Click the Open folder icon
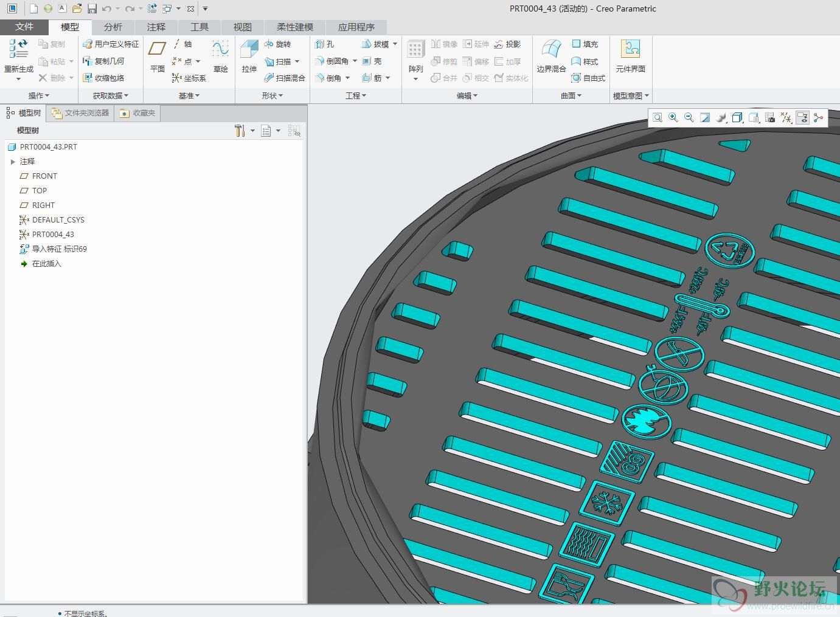The height and width of the screenshot is (617, 840). point(77,9)
